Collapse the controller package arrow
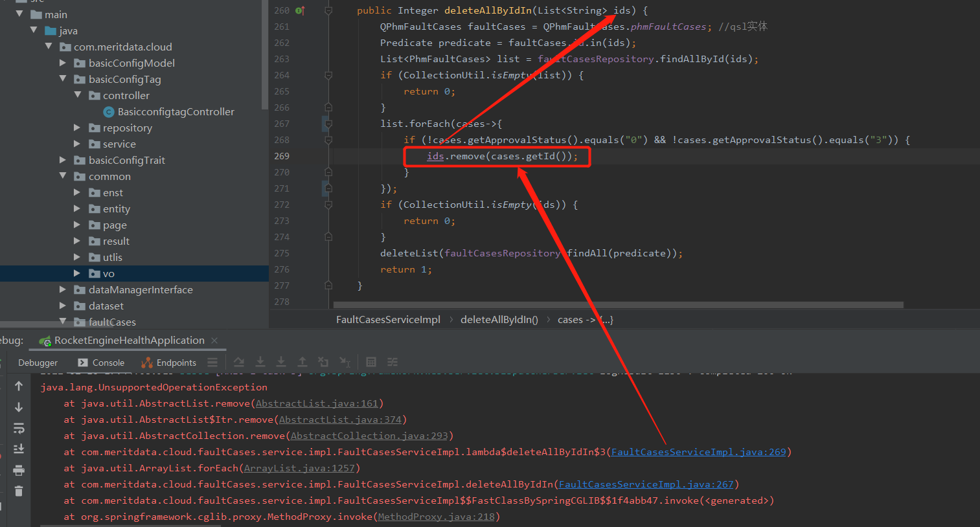The image size is (980, 527). click(x=78, y=95)
